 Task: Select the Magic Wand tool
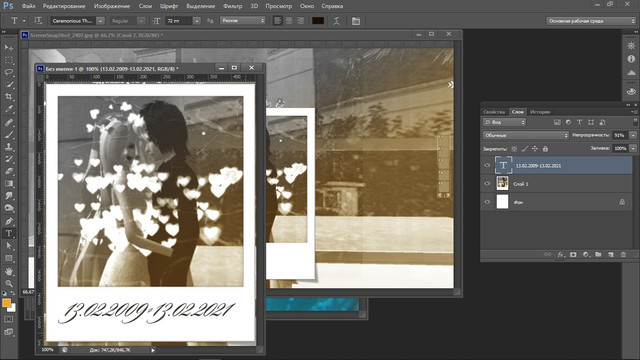pos(9,84)
